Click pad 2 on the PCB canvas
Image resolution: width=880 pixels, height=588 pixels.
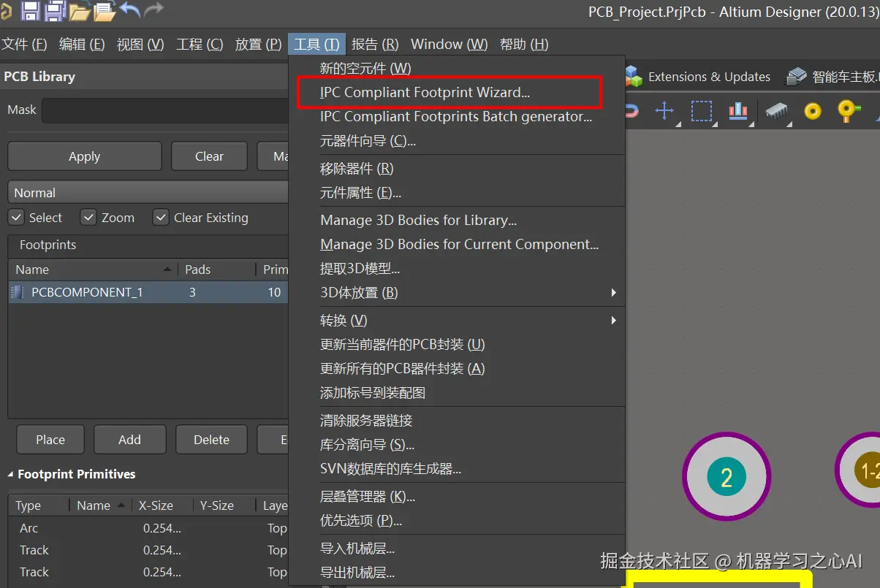[727, 477]
